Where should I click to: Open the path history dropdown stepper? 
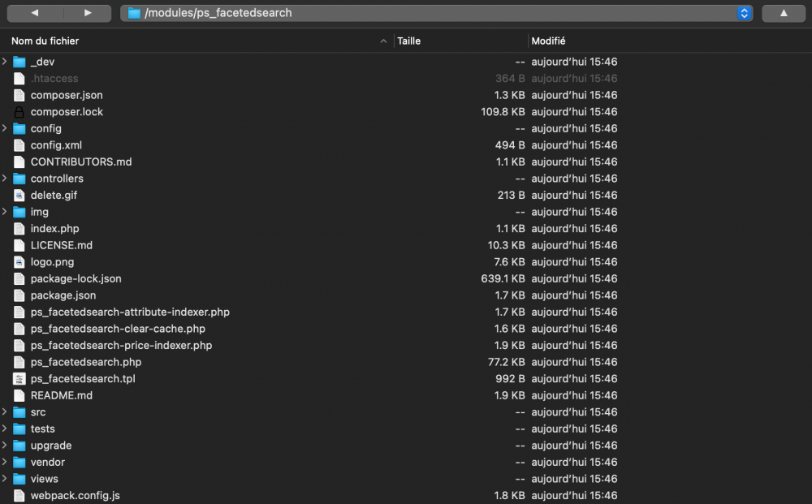pyautogui.click(x=744, y=13)
